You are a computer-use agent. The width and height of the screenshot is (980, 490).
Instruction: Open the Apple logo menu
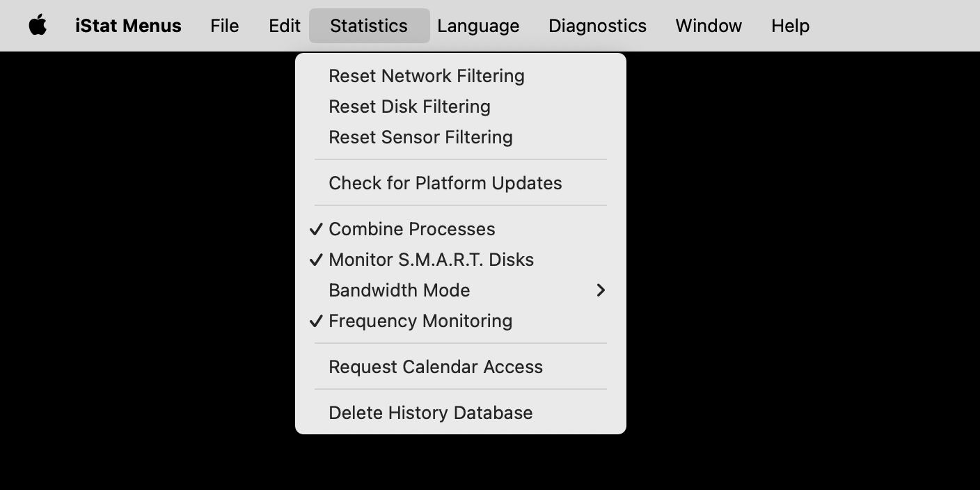point(38,26)
